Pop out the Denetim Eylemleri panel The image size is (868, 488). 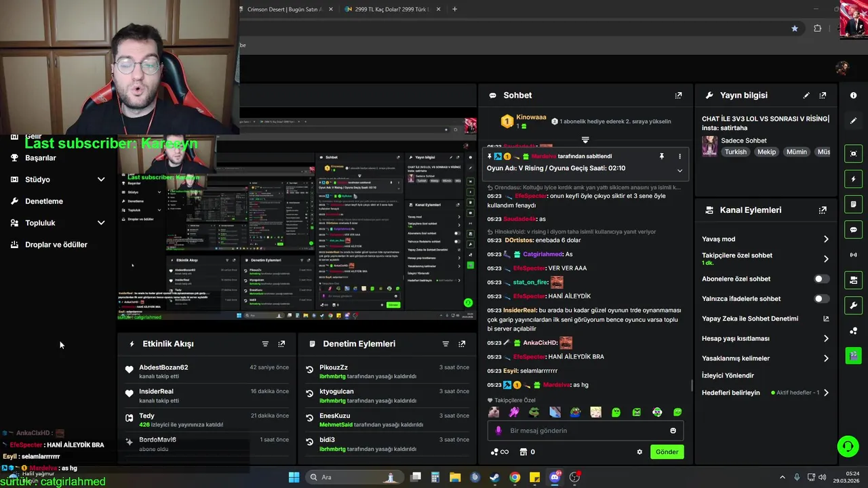click(x=462, y=344)
